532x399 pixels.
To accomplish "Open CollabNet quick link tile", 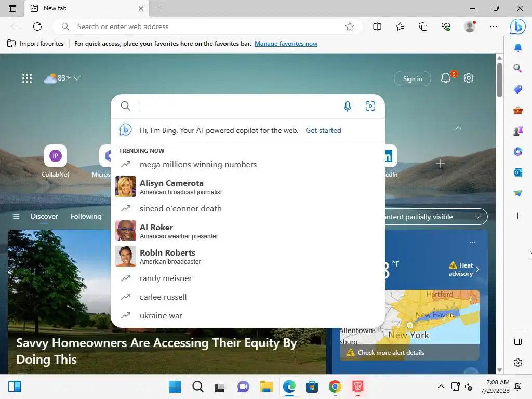I will [55, 161].
